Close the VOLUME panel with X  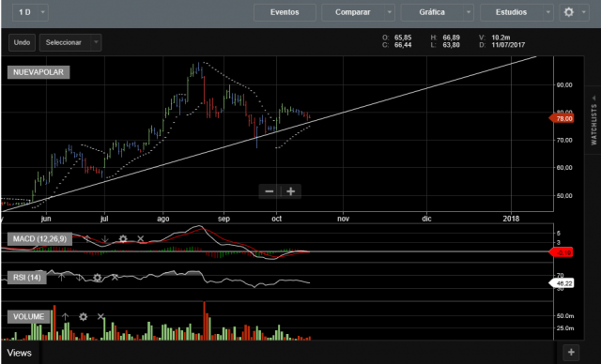[100, 316]
